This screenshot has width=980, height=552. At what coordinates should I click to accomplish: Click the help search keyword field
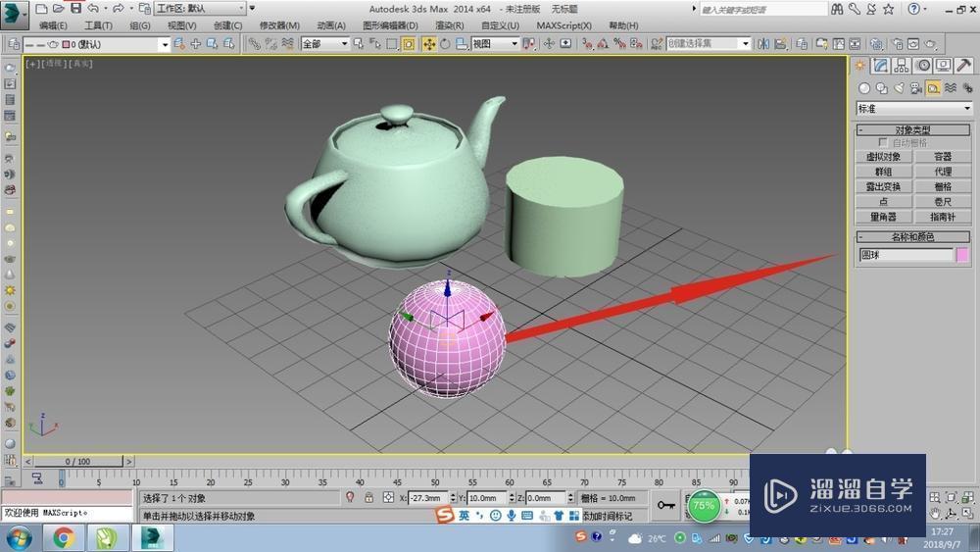(762, 10)
